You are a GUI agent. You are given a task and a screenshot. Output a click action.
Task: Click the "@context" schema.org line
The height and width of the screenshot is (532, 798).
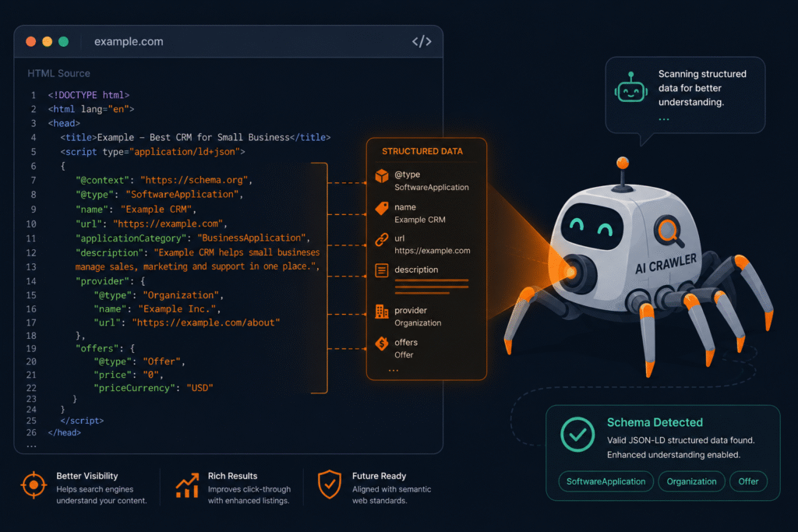164,180
